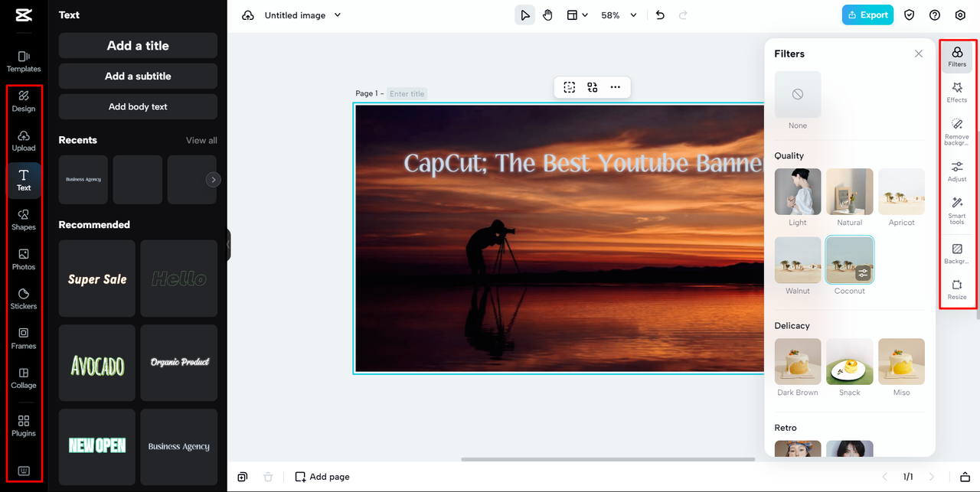The width and height of the screenshot is (980, 492).
Task: Go to previous page arrow
Action: click(885, 477)
